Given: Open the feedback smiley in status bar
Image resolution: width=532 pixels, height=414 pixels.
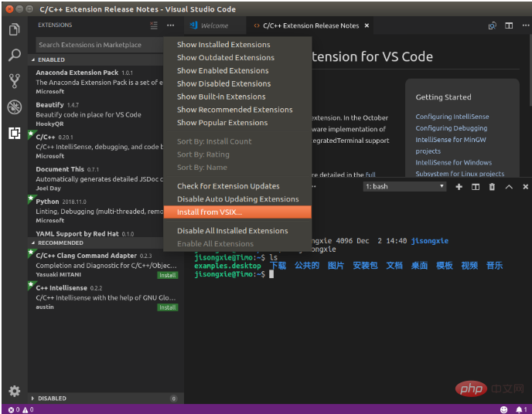Looking at the screenshot, I should (504, 409).
